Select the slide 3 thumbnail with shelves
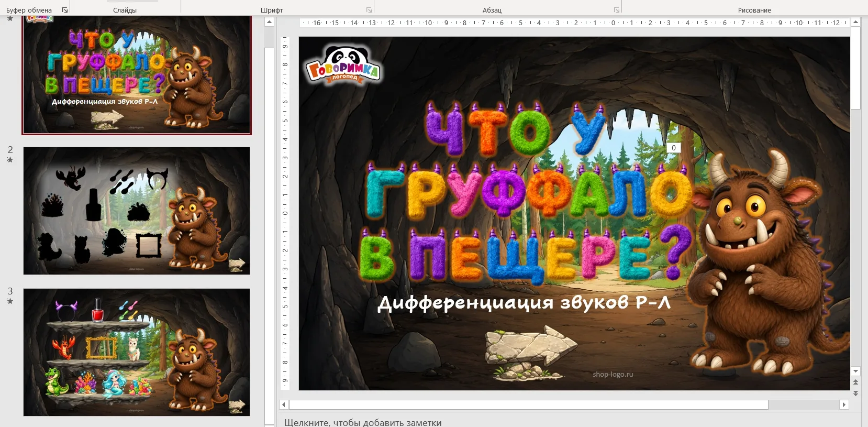The width and height of the screenshot is (868, 427). tap(137, 352)
